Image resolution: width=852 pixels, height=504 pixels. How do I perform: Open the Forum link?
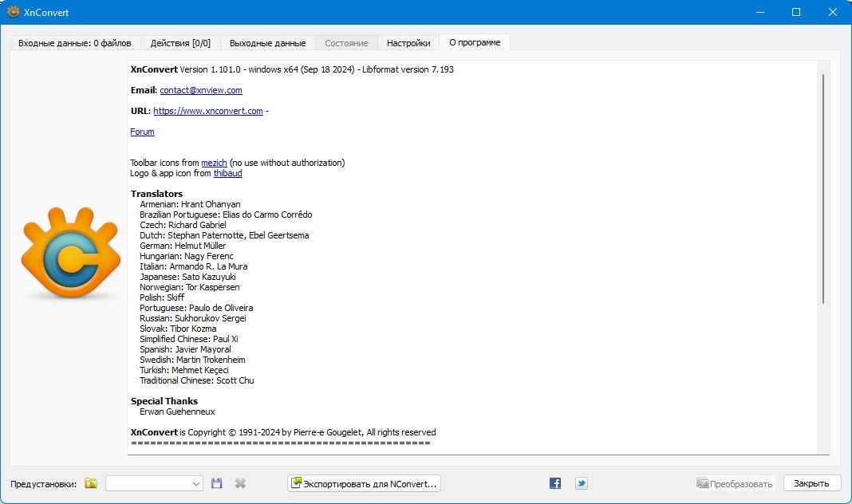click(142, 132)
